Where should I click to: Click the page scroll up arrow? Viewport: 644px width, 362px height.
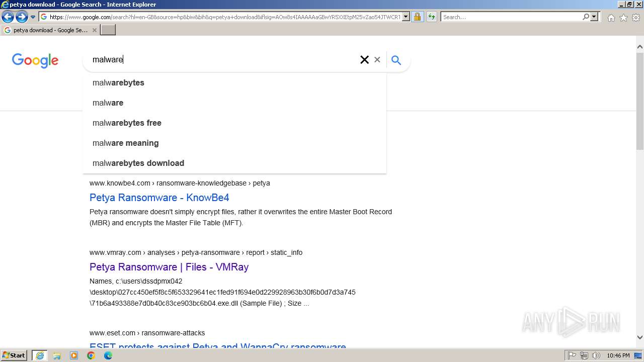(x=640, y=47)
